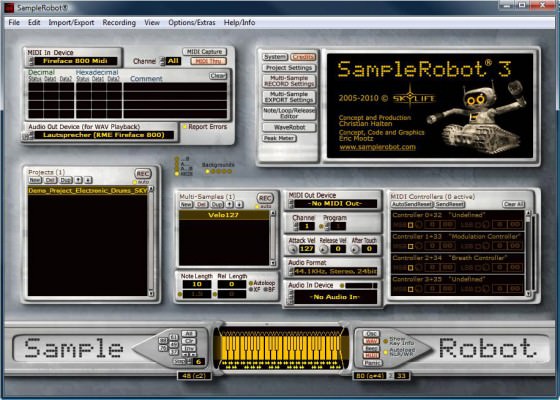Select the 49-key keyboard range button

pos(174,344)
